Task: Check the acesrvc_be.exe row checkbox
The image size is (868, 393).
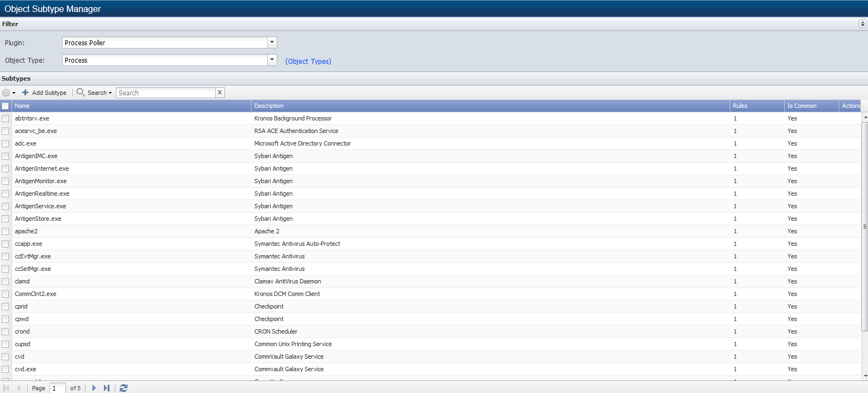Action: [x=5, y=131]
